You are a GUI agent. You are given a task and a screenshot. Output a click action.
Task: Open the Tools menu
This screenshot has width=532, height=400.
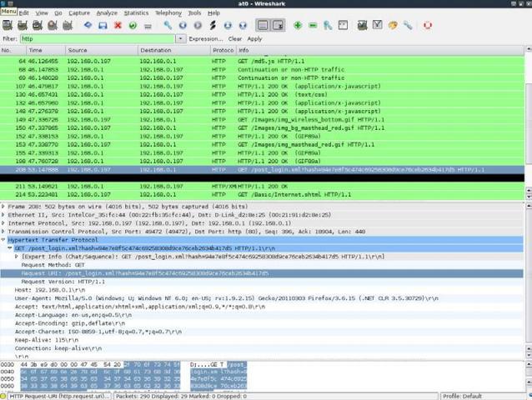pyautogui.click(x=194, y=12)
